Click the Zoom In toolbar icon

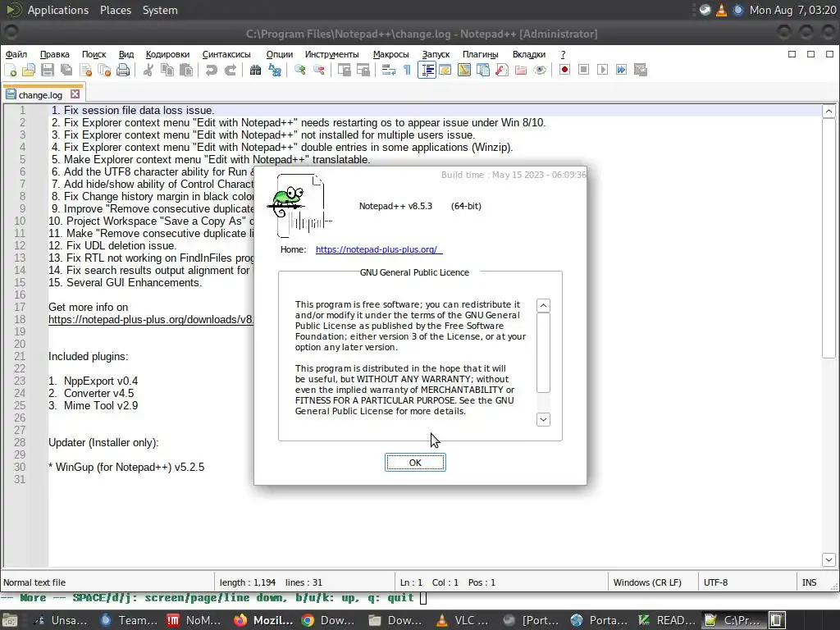[x=299, y=70]
